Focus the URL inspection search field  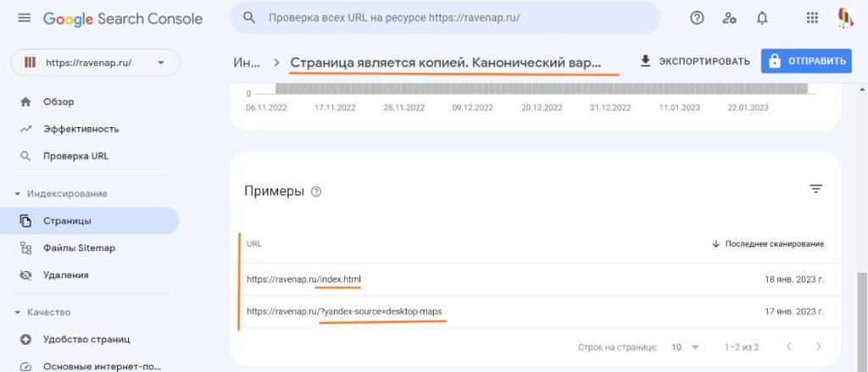[446, 18]
